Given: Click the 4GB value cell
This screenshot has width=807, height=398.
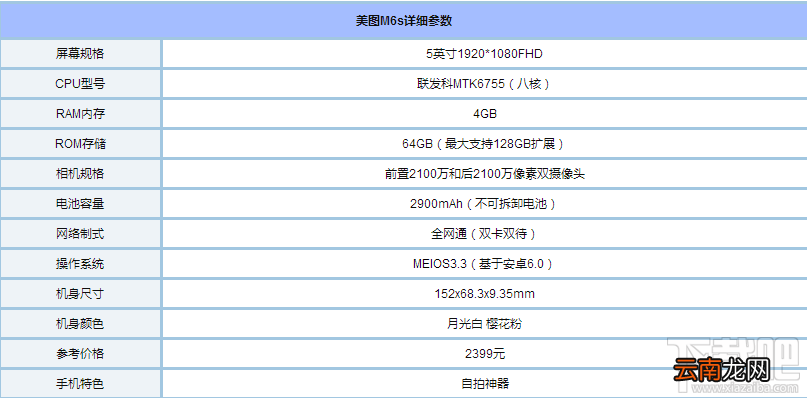Looking at the screenshot, I should pos(484,114).
